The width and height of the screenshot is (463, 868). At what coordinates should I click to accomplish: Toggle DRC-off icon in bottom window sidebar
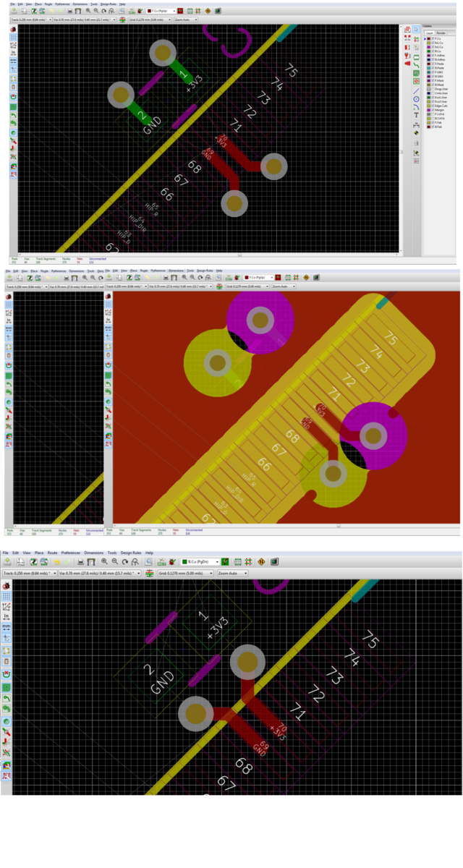point(7,586)
